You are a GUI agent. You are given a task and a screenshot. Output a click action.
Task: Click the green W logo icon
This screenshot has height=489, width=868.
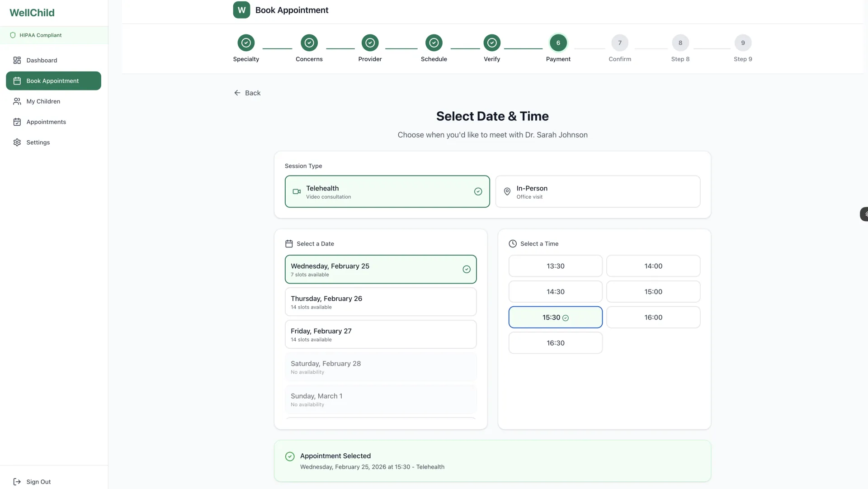tap(241, 10)
